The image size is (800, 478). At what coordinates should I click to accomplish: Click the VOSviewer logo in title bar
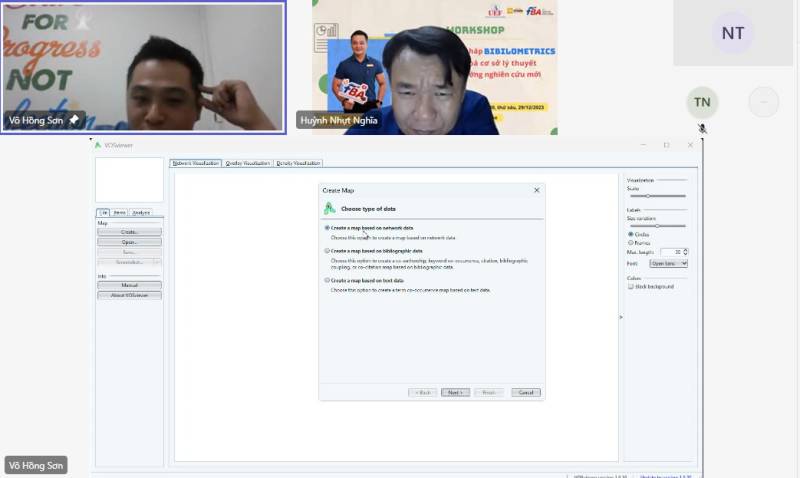(98, 145)
